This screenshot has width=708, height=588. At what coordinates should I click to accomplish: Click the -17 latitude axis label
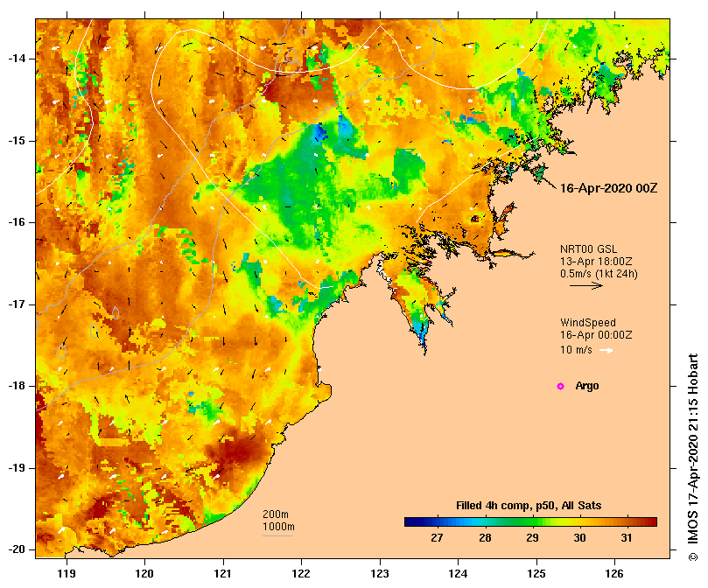18,304
